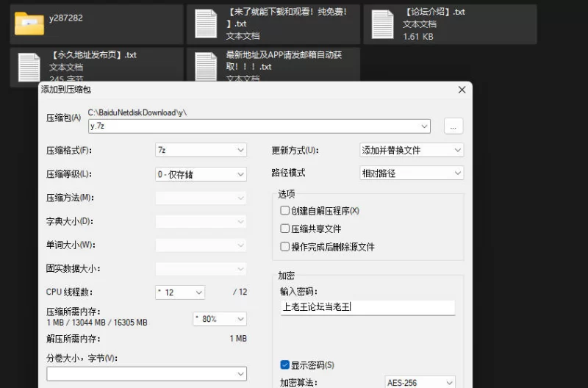Click the 【论坛介绍】.txt file name
Screen dimensions: 588x388
pos(434,12)
